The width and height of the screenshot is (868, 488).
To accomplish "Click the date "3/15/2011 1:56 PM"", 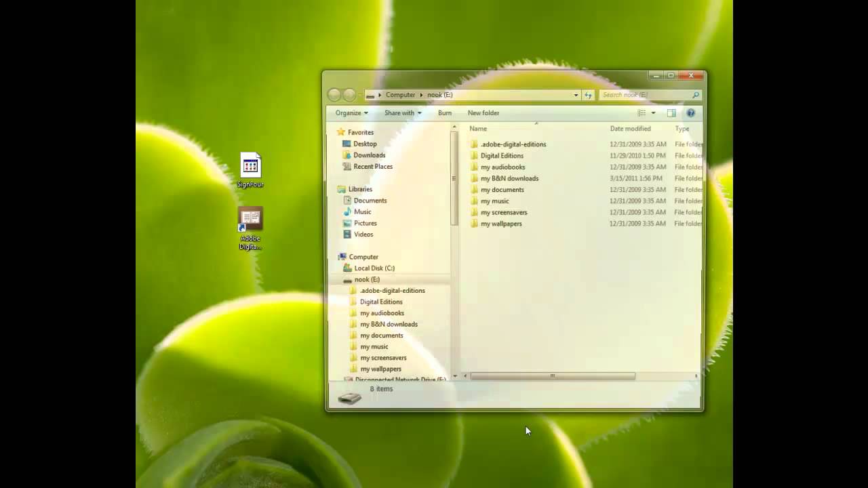I will click(636, 178).
